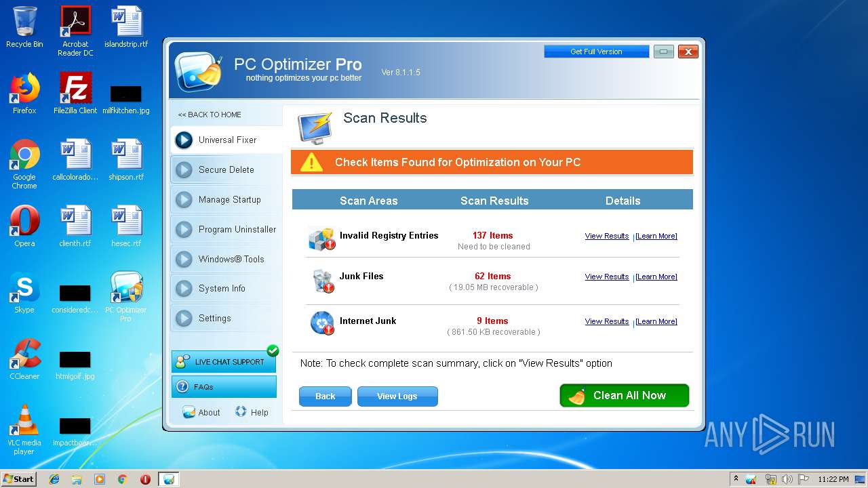
Task: Click the Universal Fixer play arrow icon
Action: (184, 140)
